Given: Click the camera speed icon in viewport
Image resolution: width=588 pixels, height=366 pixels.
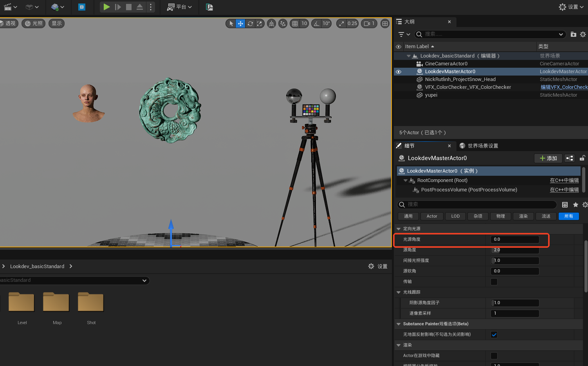Looking at the screenshot, I should pos(367,23).
